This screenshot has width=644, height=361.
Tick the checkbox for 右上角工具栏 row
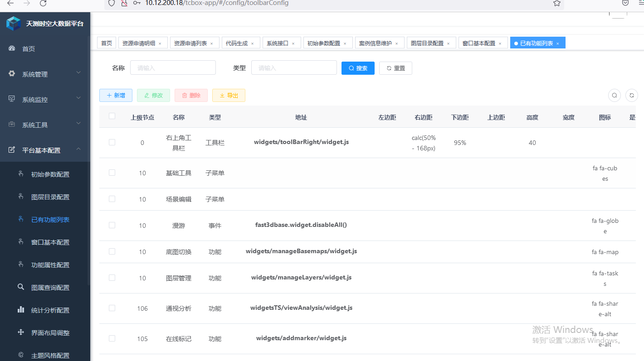coord(112,142)
